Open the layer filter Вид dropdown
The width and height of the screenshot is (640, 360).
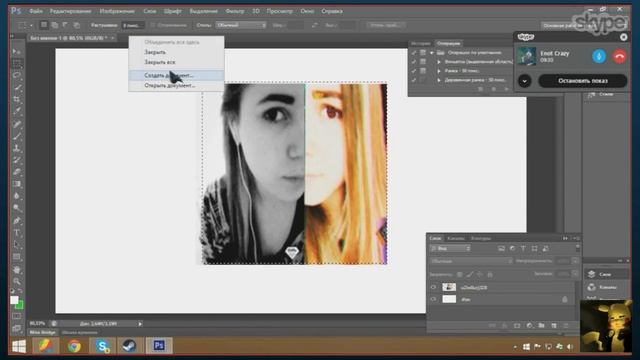coord(450,248)
